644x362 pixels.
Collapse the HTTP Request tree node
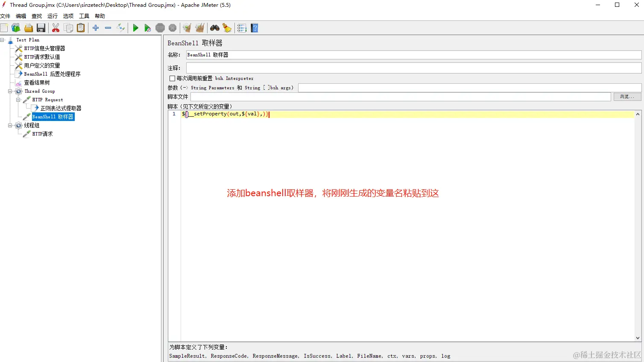18,100
